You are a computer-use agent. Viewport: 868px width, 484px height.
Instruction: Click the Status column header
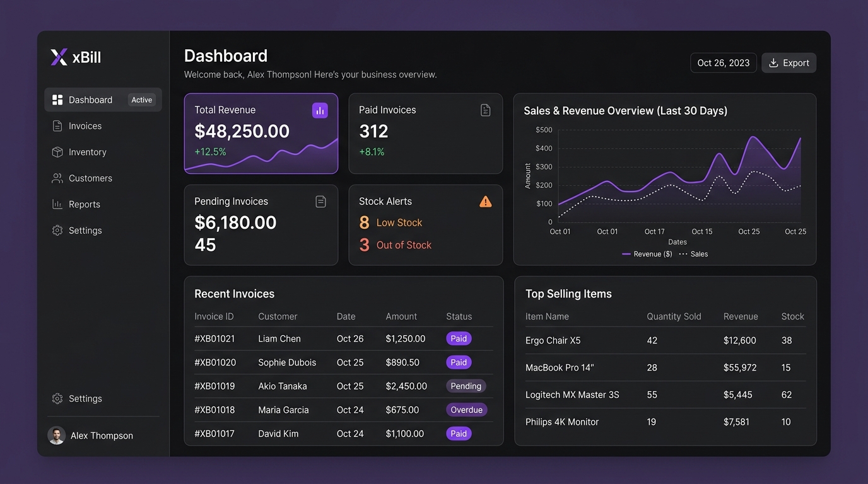click(x=459, y=316)
